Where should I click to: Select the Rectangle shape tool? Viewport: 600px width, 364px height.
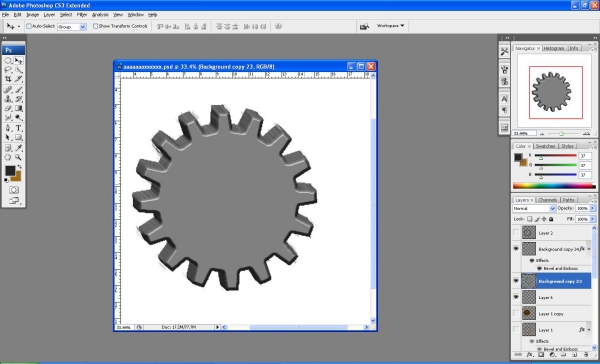[x=18, y=137]
